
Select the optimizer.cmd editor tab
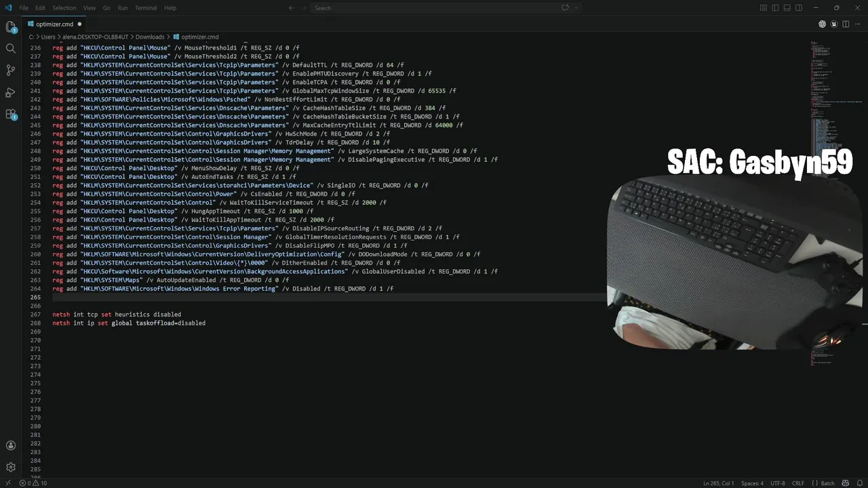[x=54, y=24]
